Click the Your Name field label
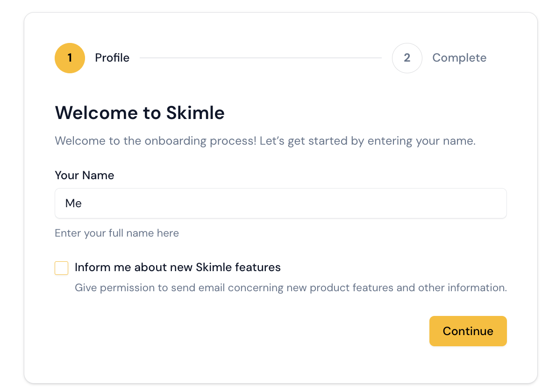The width and height of the screenshot is (556, 392). pyautogui.click(x=85, y=175)
